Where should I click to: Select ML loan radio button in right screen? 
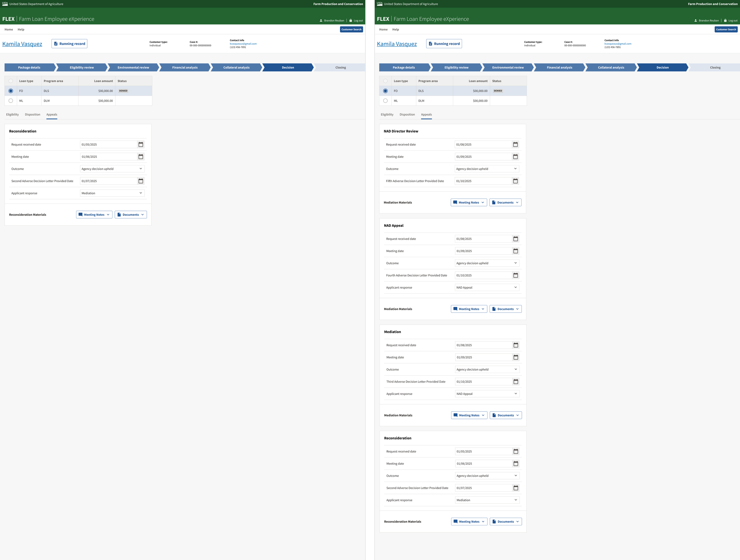point(385,101)
